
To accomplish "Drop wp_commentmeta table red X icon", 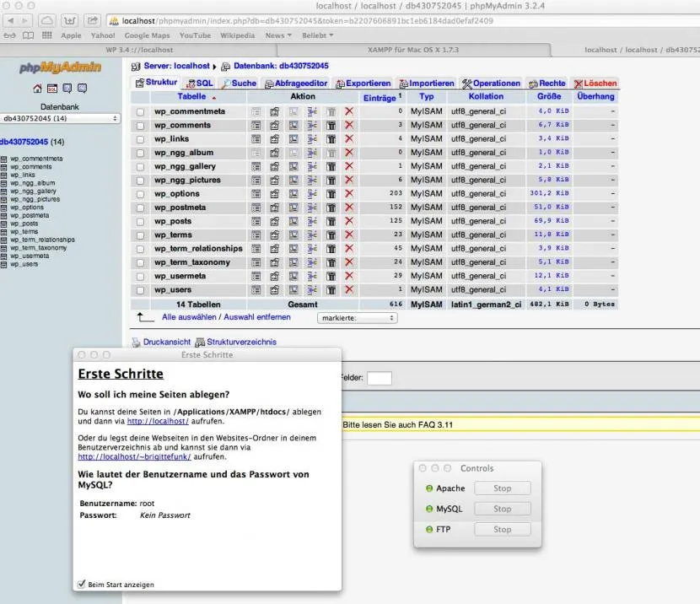I will [349, 111].
